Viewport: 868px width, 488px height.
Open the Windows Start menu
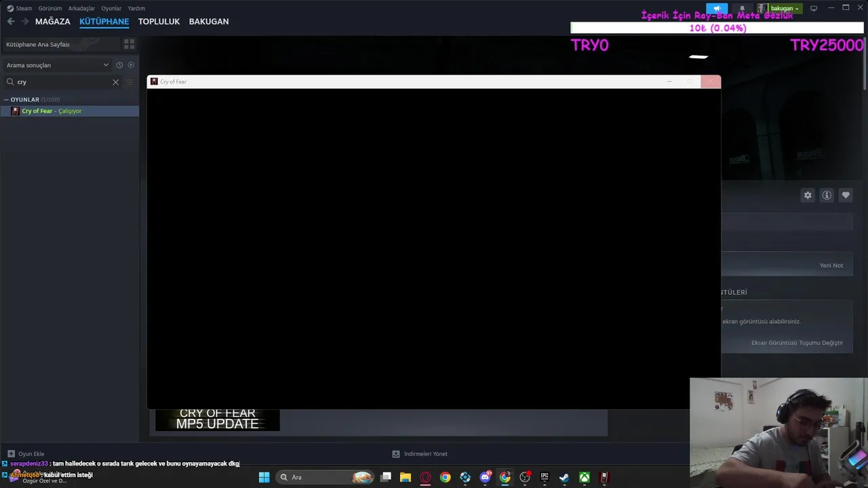click(x=264, y=477)
